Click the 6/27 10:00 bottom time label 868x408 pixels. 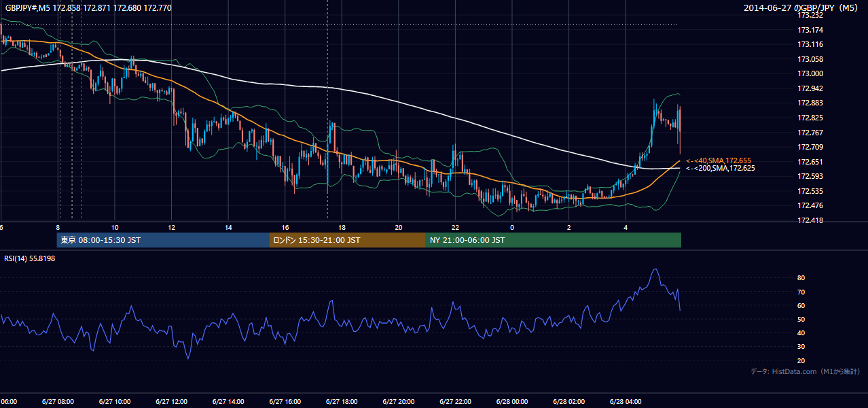click(x=115, y=402)
